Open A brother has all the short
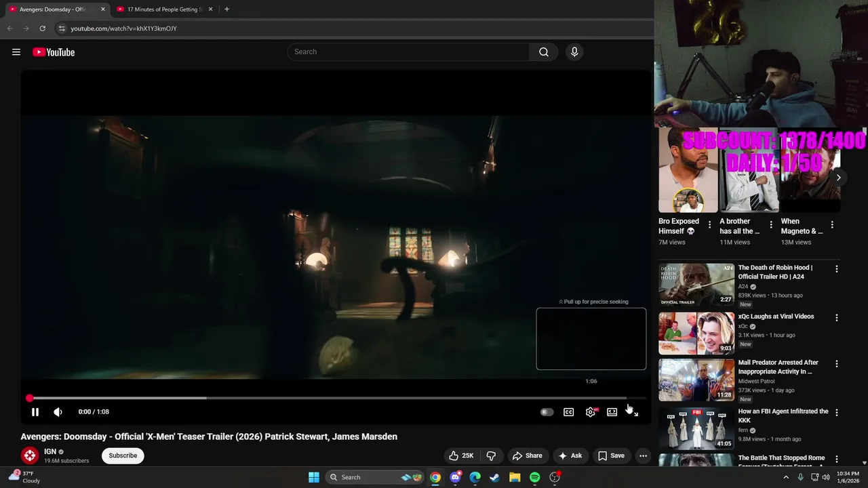 click(x=749, y=170)
